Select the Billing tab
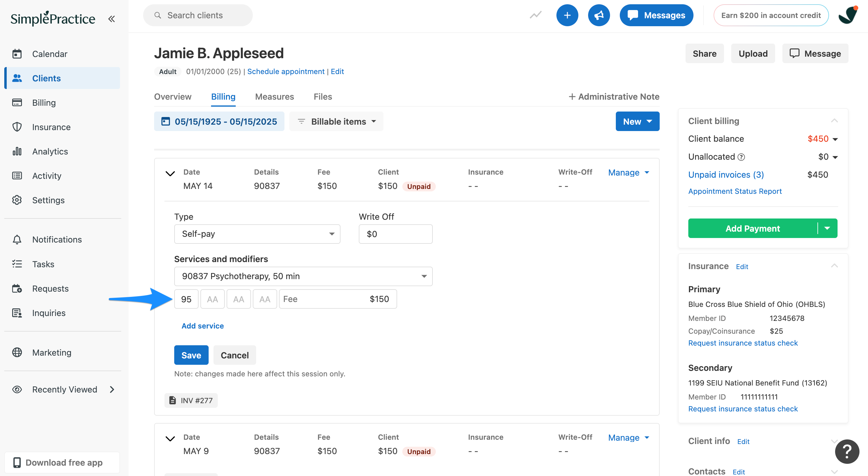 point(223,97)
